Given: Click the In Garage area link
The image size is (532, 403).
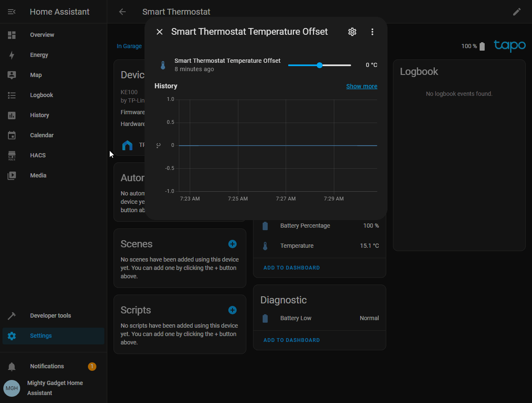Looking at the screenshot, I should pyautogui.click(x=129, y=46).
